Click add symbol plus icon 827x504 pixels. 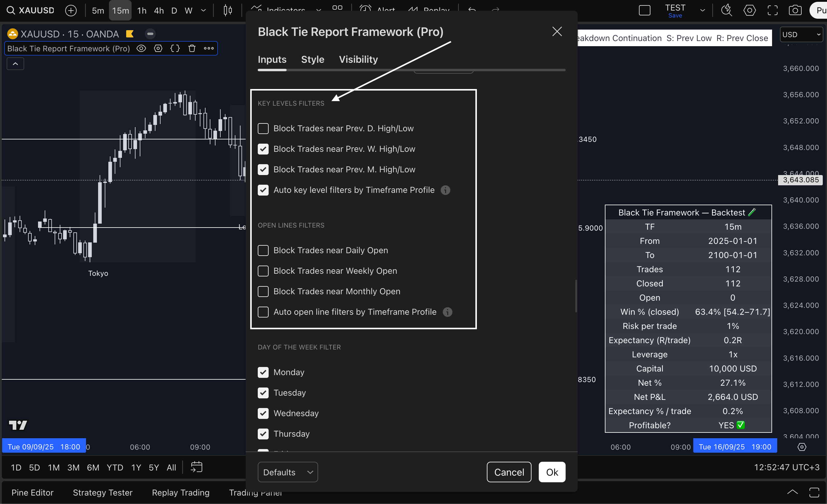(x=71, y=10)
